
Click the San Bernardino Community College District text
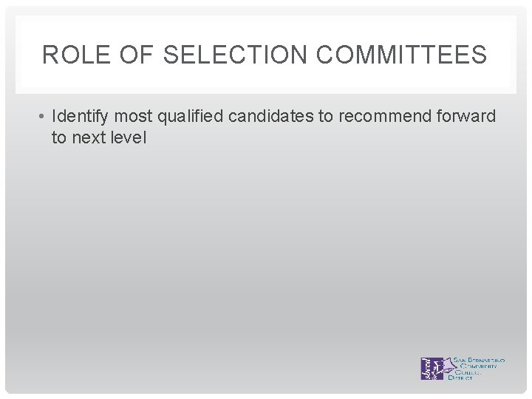click(477, 369)
